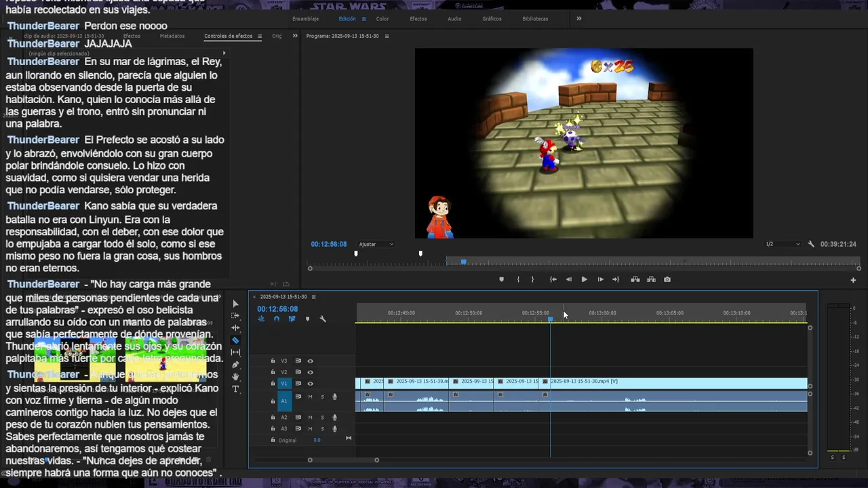Export frame with camera icon
The image size is (868, 488).
667,279
